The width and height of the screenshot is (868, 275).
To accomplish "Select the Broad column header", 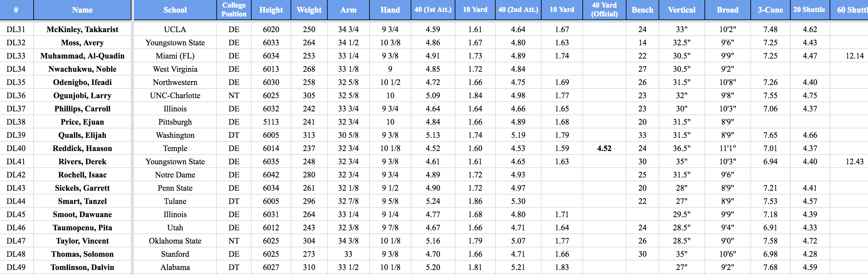I will pyautogui.click(x=727, y=10).
